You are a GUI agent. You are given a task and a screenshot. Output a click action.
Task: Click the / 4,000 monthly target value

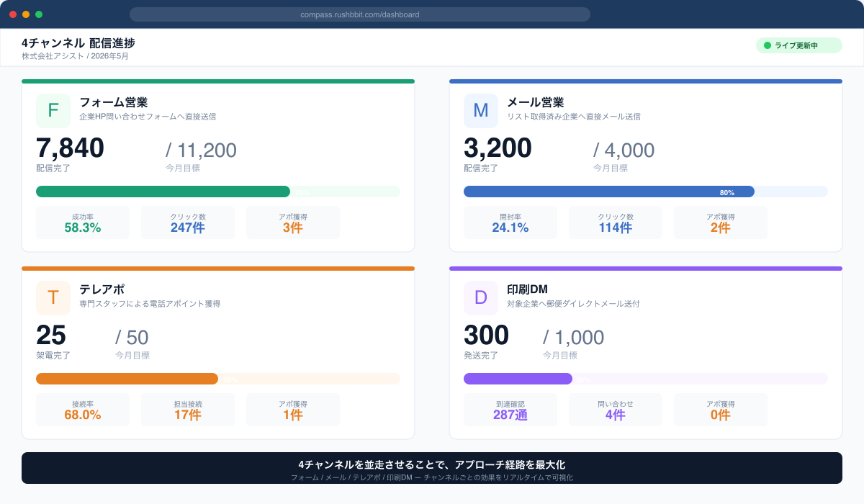click(624, 150)
